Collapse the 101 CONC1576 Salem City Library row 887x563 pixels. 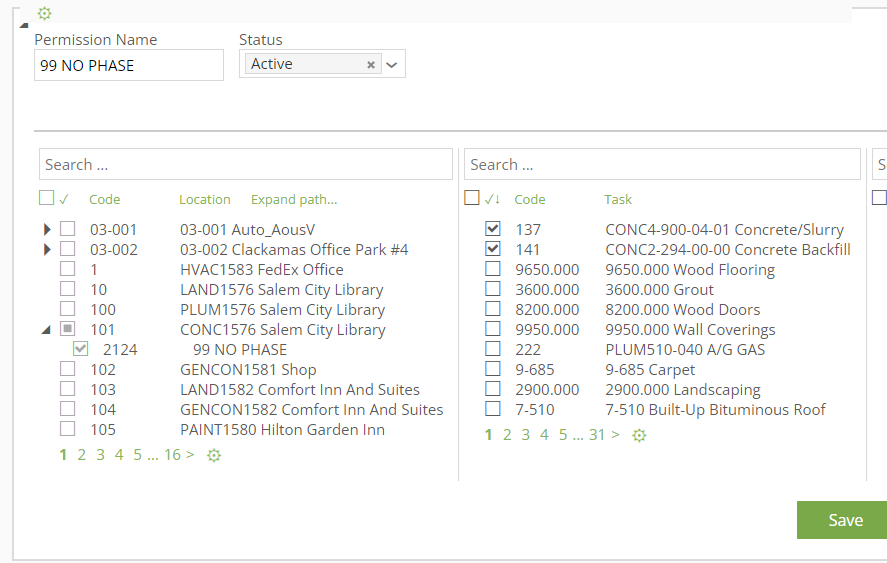pos(46,329)
